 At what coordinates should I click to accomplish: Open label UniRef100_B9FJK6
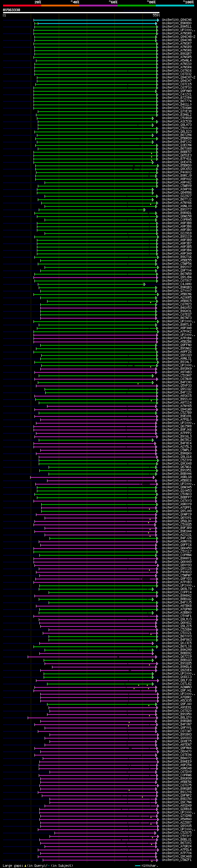177,430
